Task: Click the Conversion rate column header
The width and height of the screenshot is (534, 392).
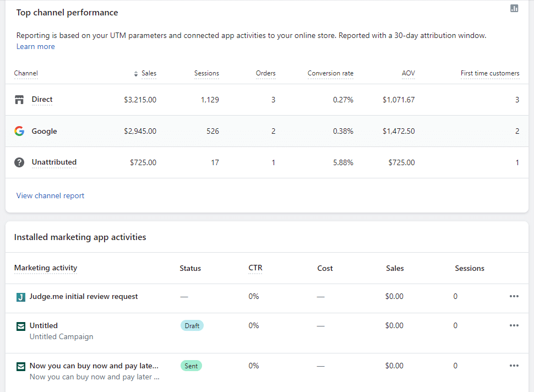Action: (330, 73)
